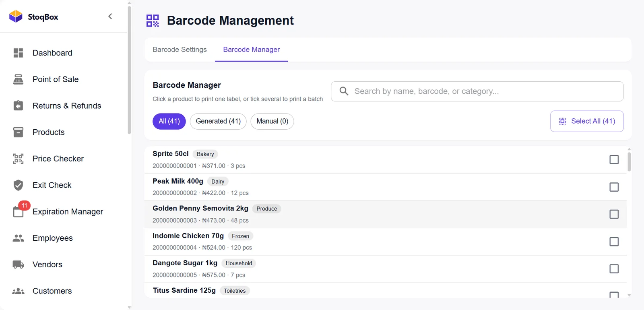Image resolution: width=644 pixels, height=310 pixels.
Task: Tick the Indomie Chicken 70g checkbox
Action: [x=614, y=242]
